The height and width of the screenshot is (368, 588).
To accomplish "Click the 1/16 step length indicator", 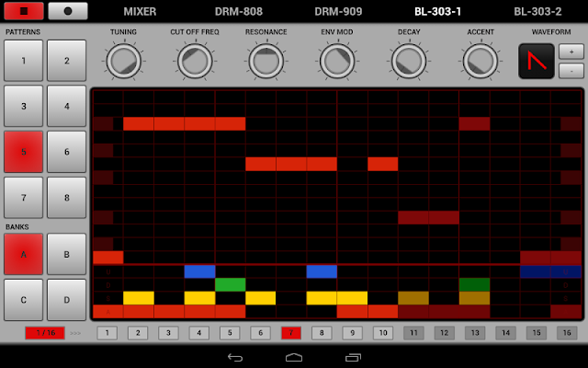I will [45, 333].
